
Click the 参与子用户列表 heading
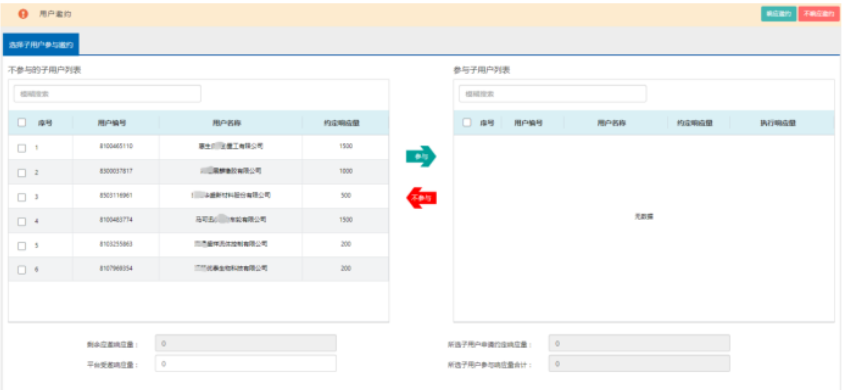482,70
